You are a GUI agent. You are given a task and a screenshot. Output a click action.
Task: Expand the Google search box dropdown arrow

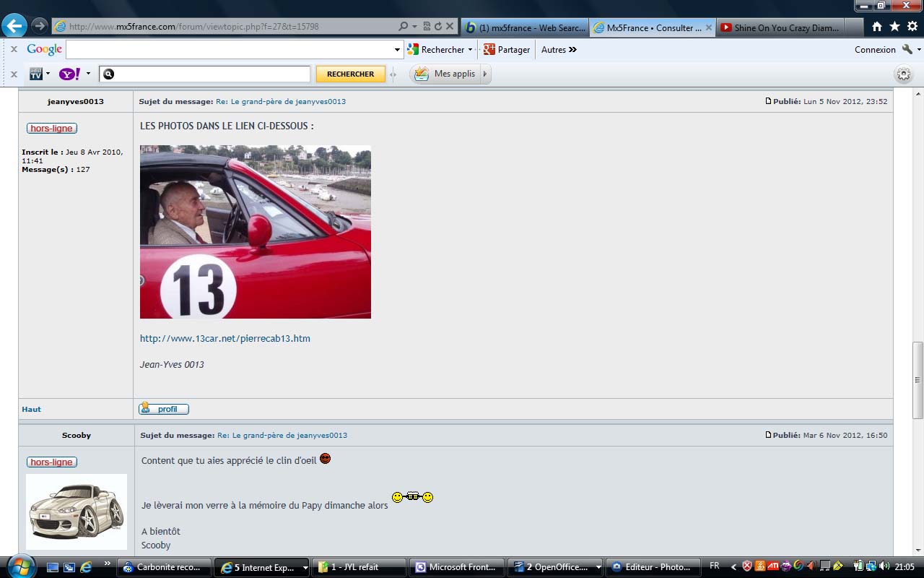tap(397, 50)
